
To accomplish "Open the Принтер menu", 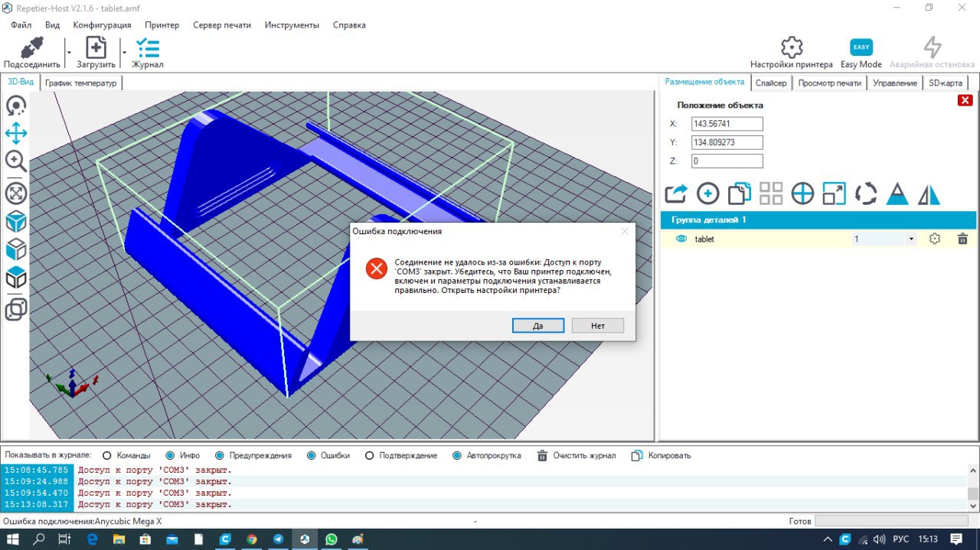I will [x=162, y=24].
